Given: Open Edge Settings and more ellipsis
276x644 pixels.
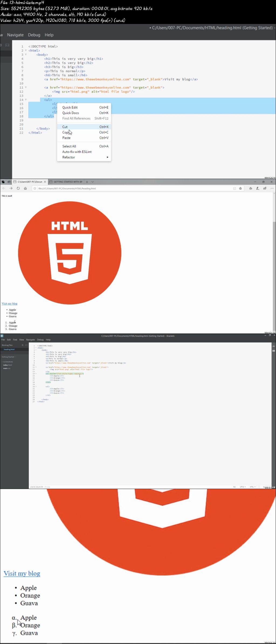Looking at the screenshot, I should click(x=272, y=188).
